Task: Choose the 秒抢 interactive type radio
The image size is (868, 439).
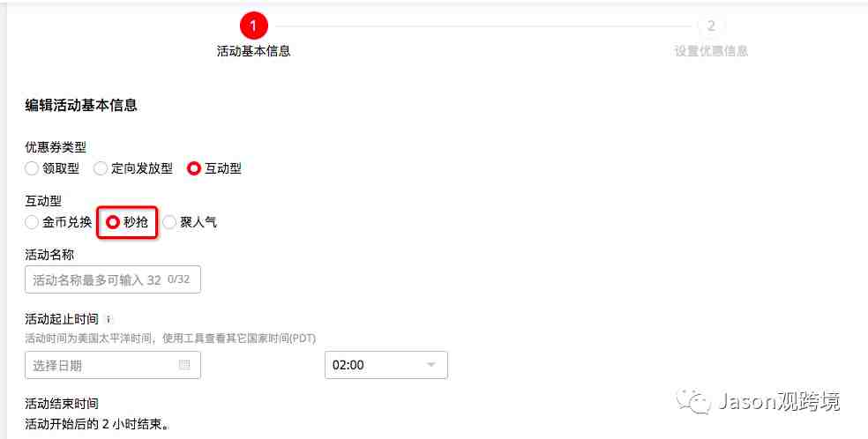Action: click(x=113, y=222)
